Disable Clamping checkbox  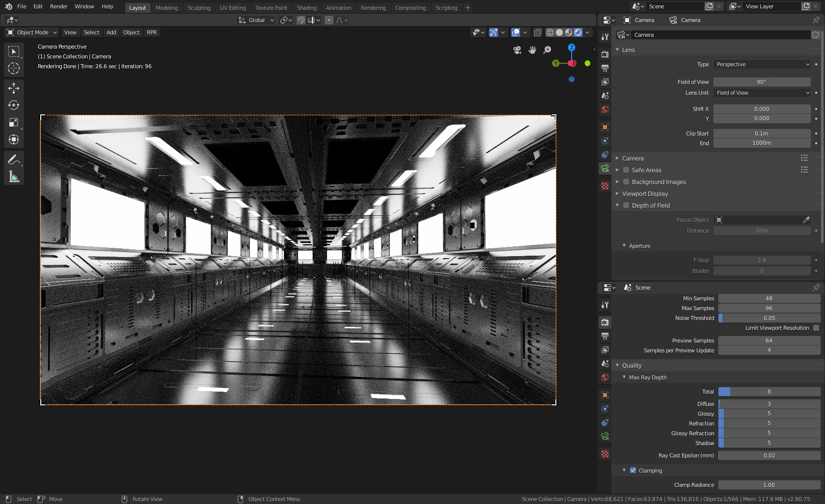point(633,471)
